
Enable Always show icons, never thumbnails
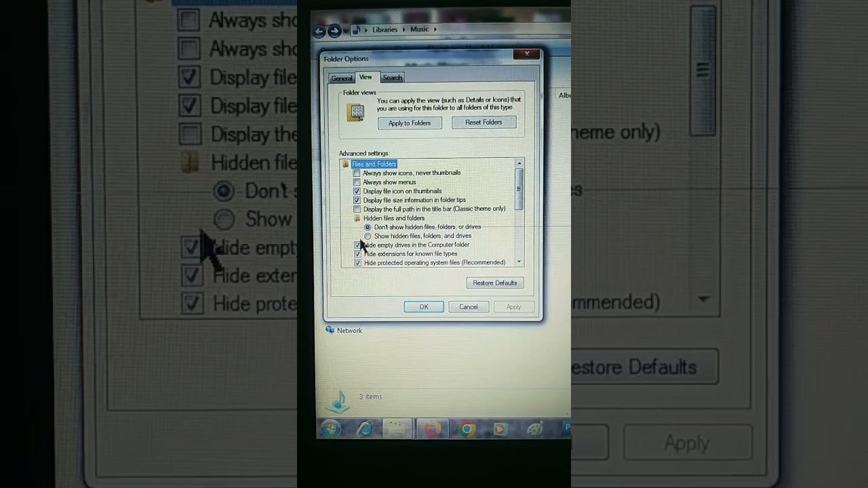coord(357,174)
